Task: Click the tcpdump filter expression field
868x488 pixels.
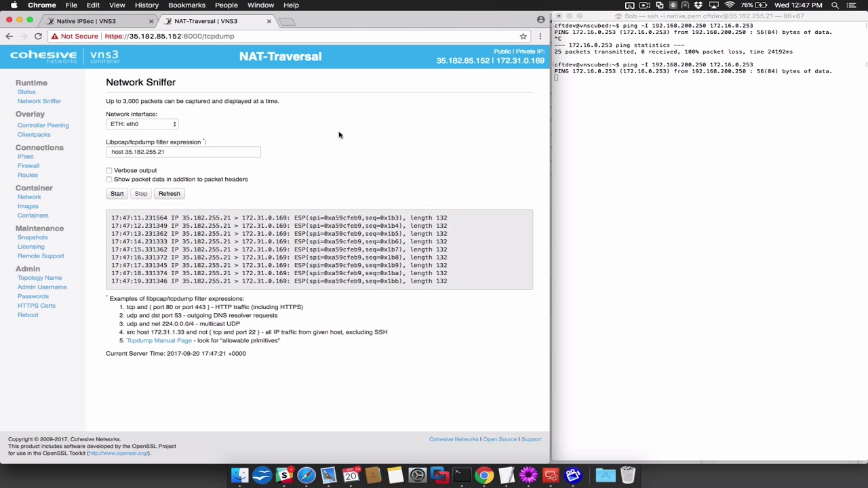Action: (x=183, y=152)
